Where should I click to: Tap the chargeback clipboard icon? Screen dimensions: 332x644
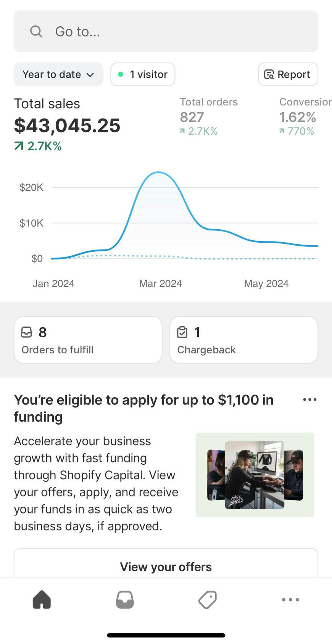[182, 332]
